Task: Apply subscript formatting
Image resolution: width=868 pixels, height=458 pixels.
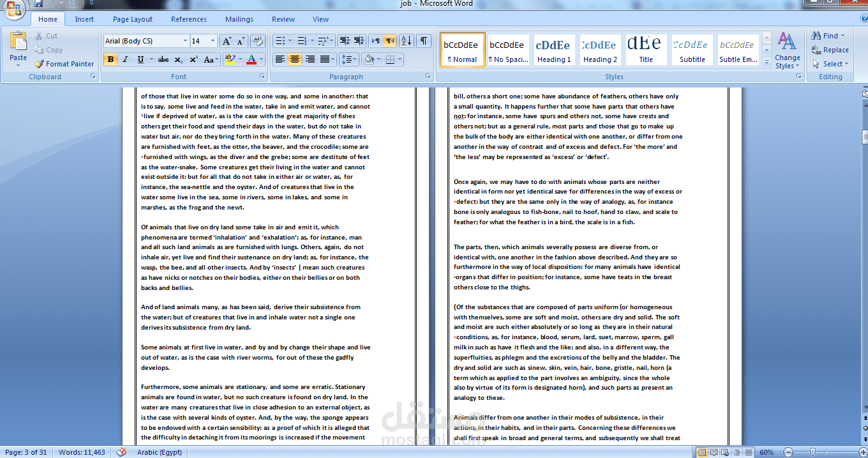Action: (178, 59)
